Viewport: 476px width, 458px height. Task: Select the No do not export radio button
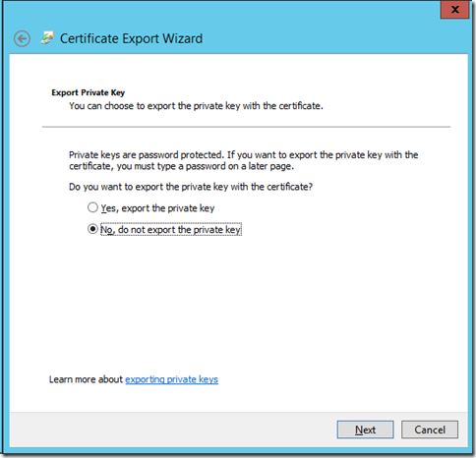[x=92, y=229]
